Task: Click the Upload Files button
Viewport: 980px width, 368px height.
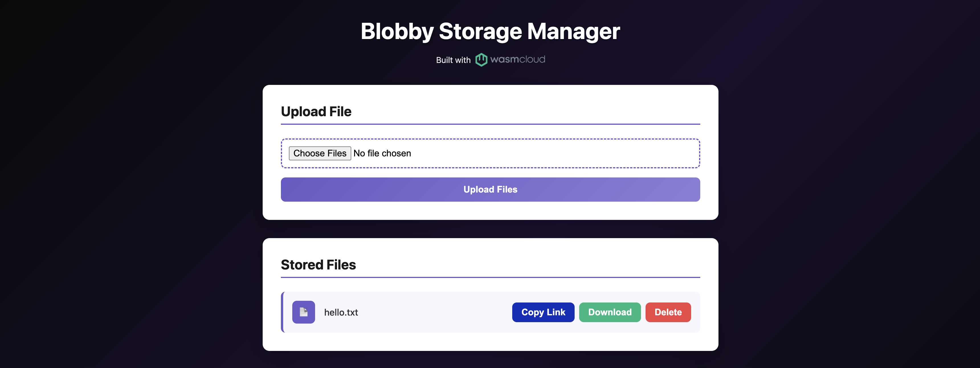Action: point(490,189)
